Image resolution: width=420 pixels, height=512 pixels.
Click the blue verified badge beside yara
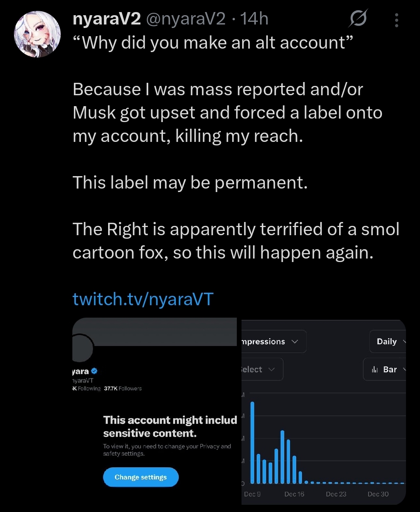[94, 371]
